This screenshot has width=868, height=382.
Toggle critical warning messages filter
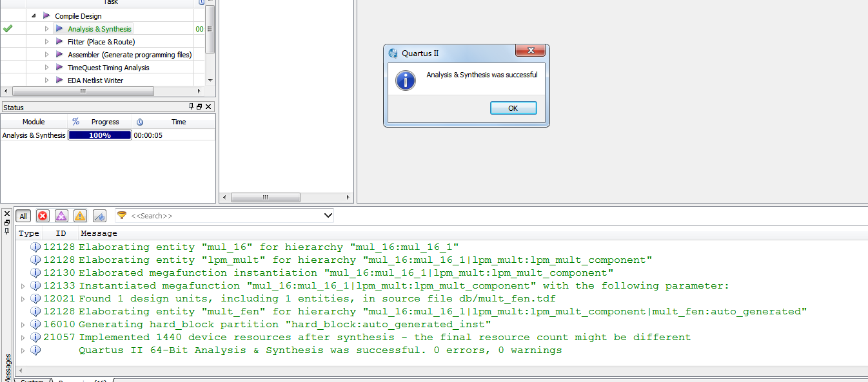(x=61, y=216)
